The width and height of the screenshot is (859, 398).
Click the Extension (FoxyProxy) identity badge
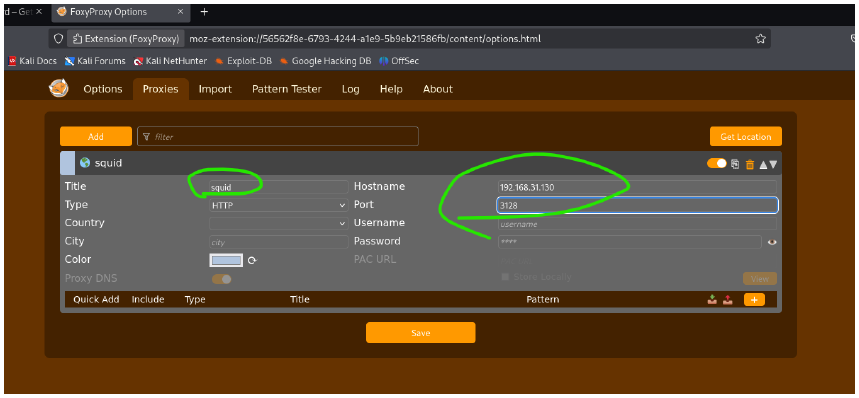click(127, 39)
